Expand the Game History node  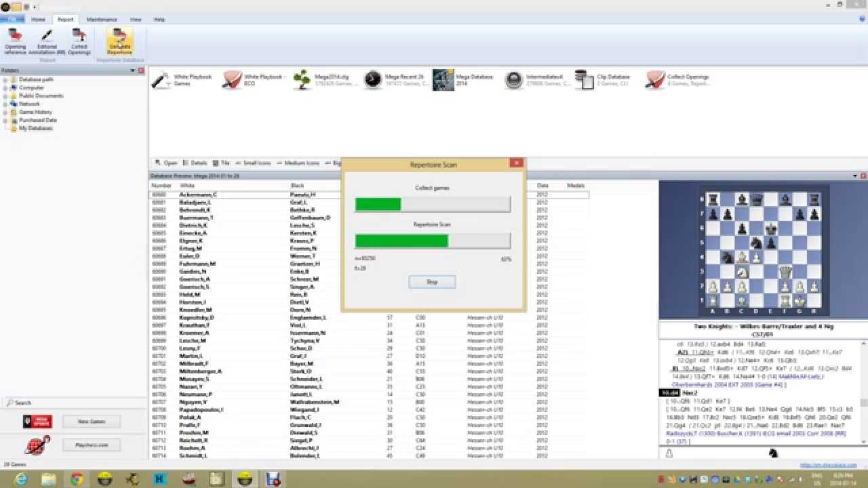click(x=5, y=112)
